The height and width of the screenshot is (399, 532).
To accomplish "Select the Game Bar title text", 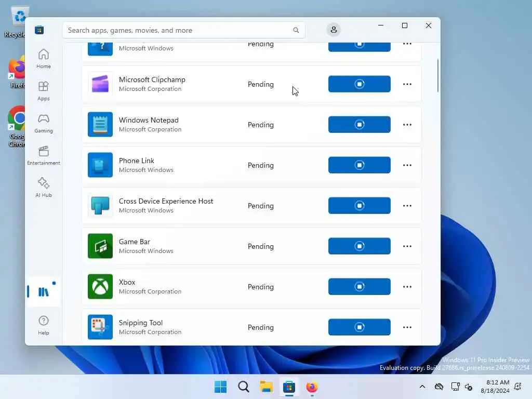I will (135, 242).
